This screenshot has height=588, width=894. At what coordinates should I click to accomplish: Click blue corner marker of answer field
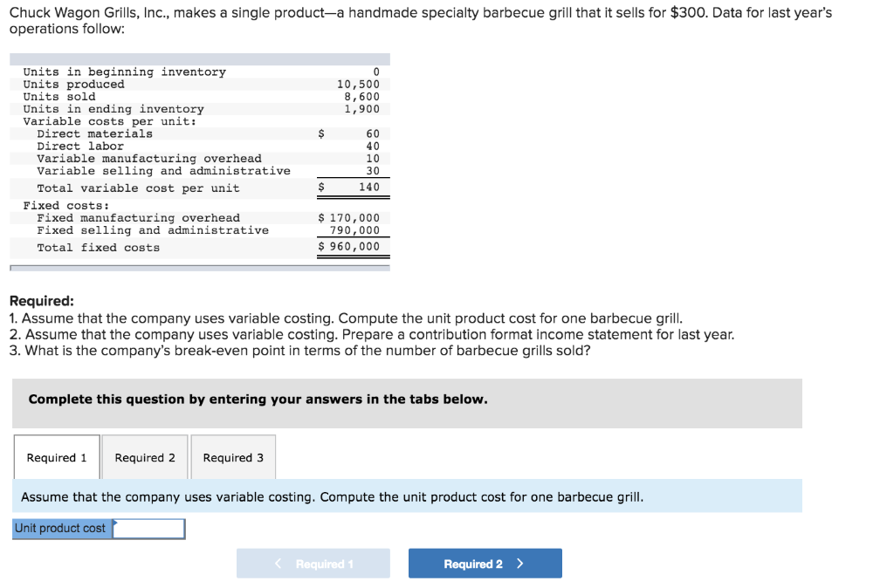(115, 523)
